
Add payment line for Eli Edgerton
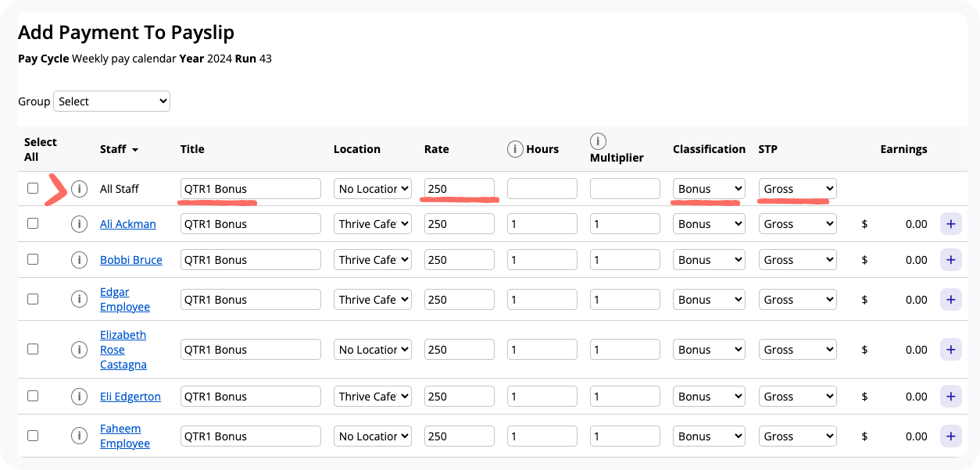point(950,397)
